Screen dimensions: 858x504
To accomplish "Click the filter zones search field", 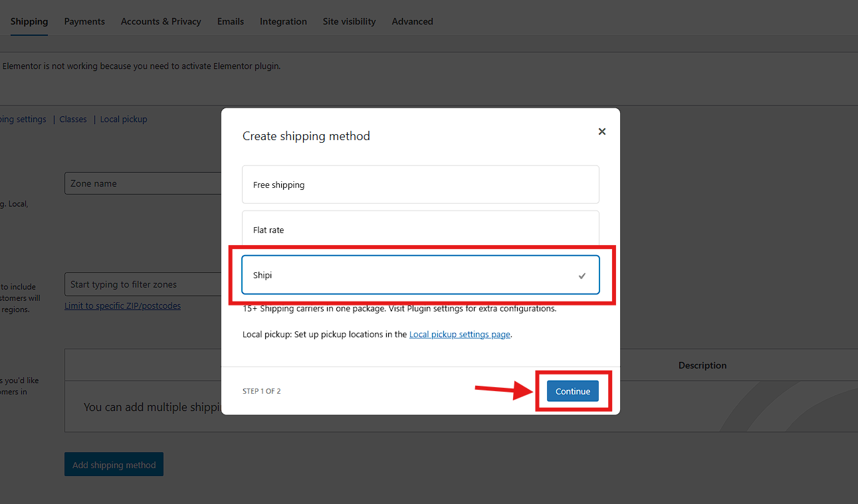I will [143, 284].
